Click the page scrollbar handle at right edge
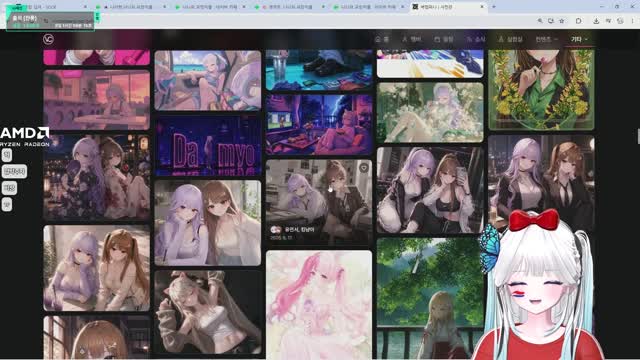The height and width of the screenshot is (360, 640). pos(638,136)
